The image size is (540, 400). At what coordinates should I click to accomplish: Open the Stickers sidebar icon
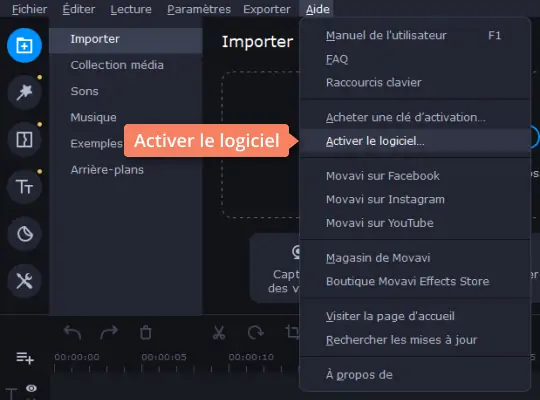click(24, 234)
